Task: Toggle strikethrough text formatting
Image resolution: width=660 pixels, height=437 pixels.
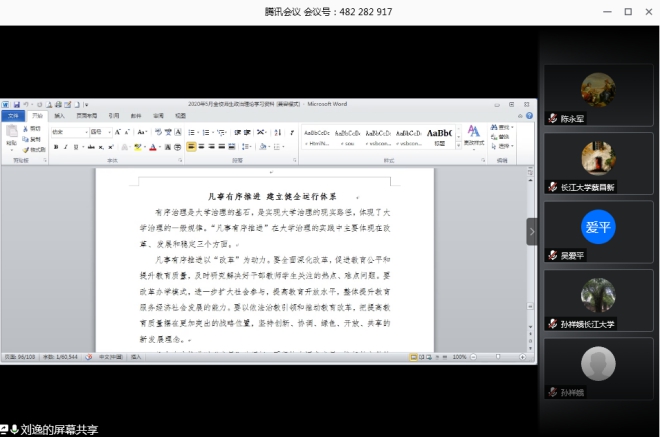Action: [x=89, y=147]
